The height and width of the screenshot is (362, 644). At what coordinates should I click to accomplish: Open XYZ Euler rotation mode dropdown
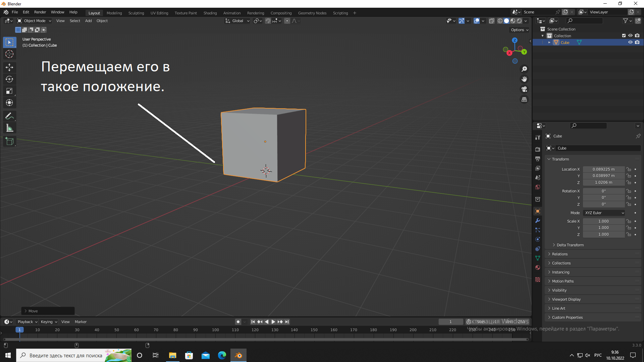click(x=604, y=213)
